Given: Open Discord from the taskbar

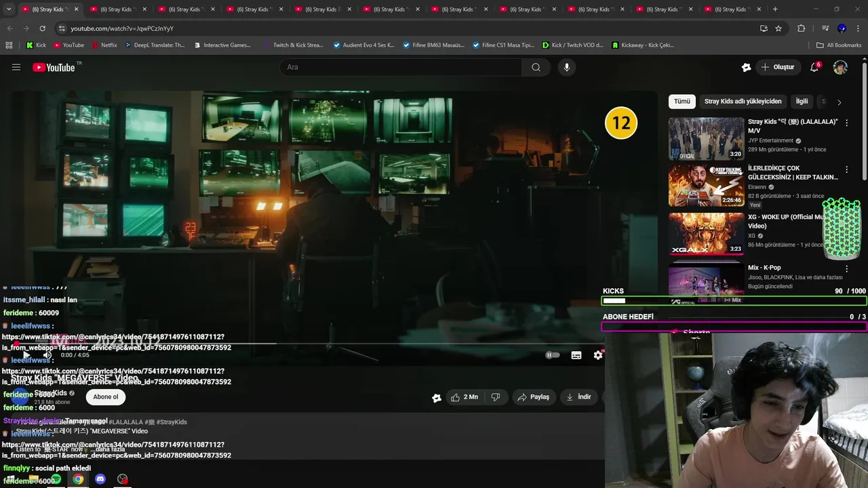Looking at the screenshot, I should click(100, 479).
